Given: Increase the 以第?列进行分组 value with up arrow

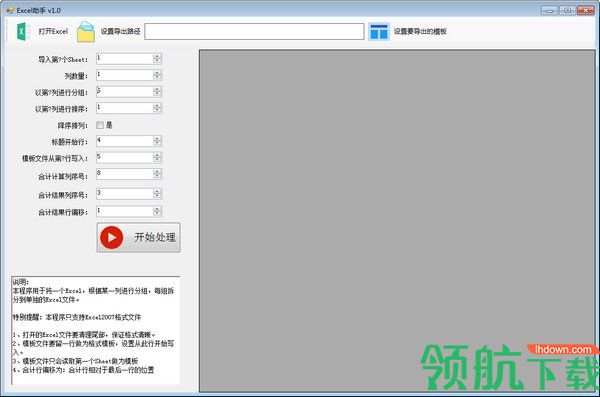Looking at the screenshot, I should [157, 89].
